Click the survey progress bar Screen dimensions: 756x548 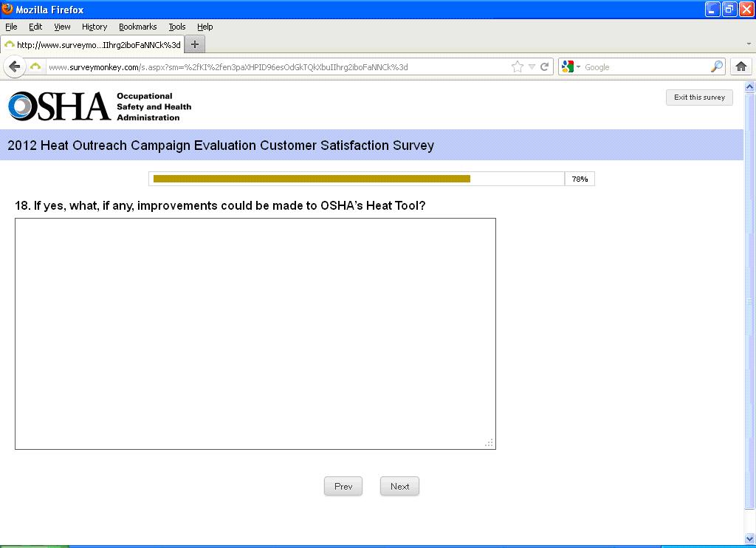click(x=357, y=179)
